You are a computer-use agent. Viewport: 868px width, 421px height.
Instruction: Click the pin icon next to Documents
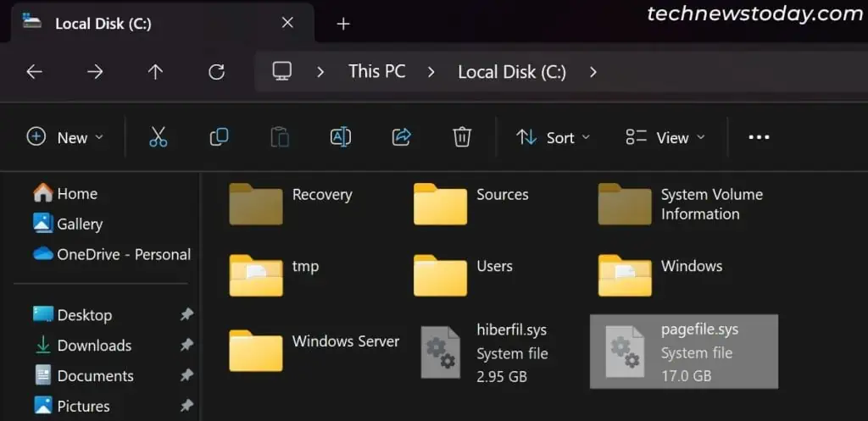point(186,375)
